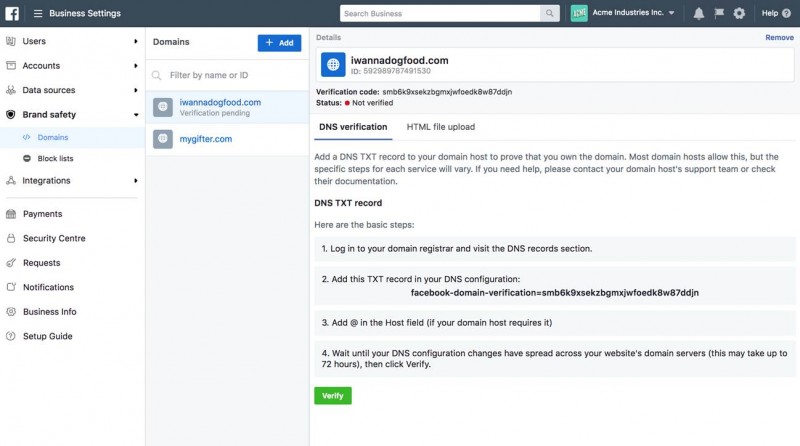Click the Users label in sidebar

[x=34, y=41]
